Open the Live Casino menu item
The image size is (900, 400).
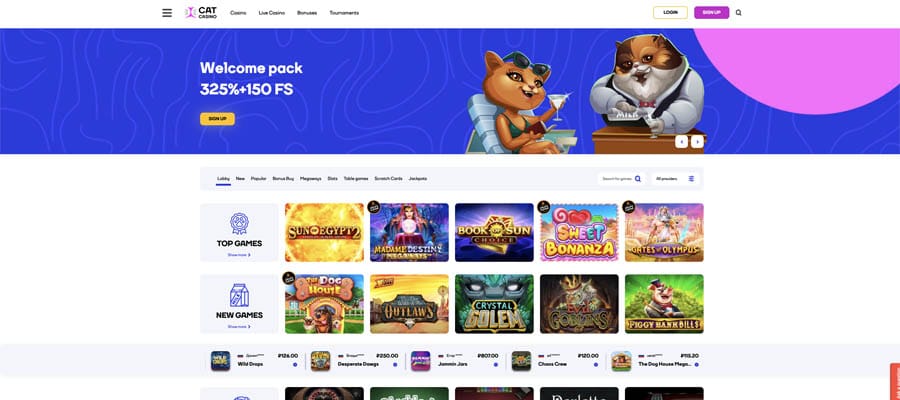pyautogui.click(x=271, y=13)
